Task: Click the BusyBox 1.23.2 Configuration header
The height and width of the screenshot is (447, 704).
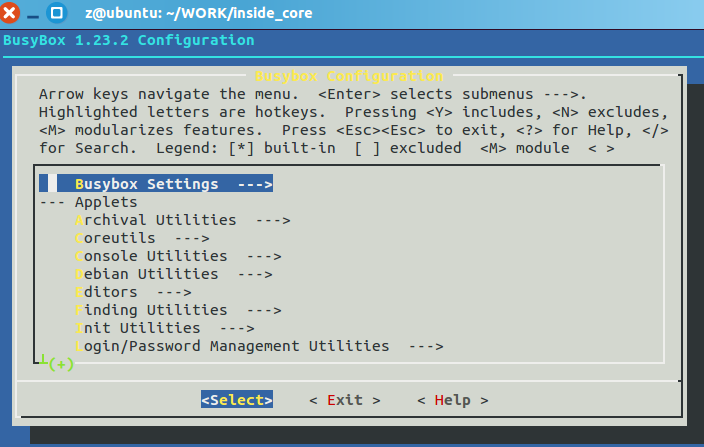Action: click(x=128, y=40)
